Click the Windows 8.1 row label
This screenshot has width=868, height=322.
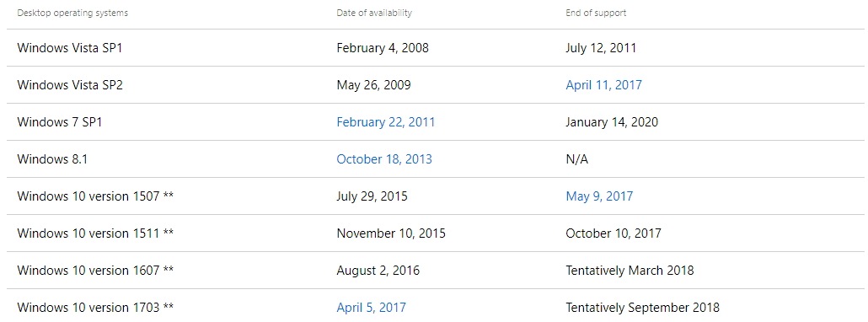point(52,159)
